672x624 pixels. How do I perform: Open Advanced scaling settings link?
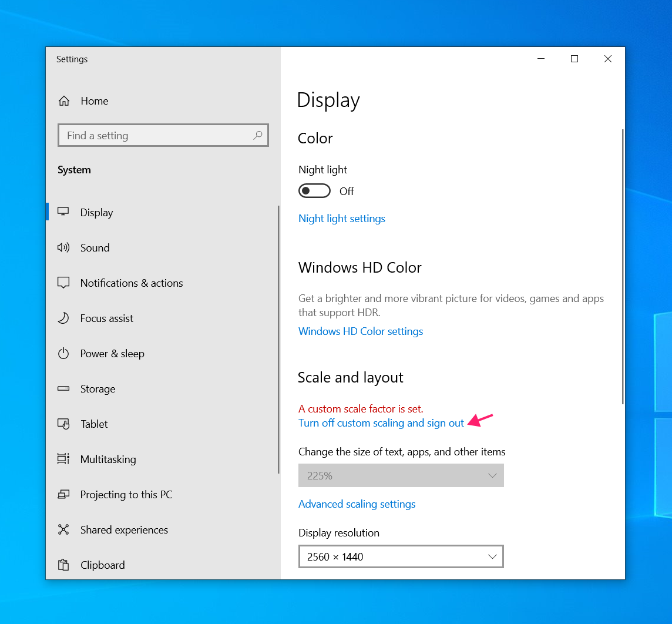(357, 504)
